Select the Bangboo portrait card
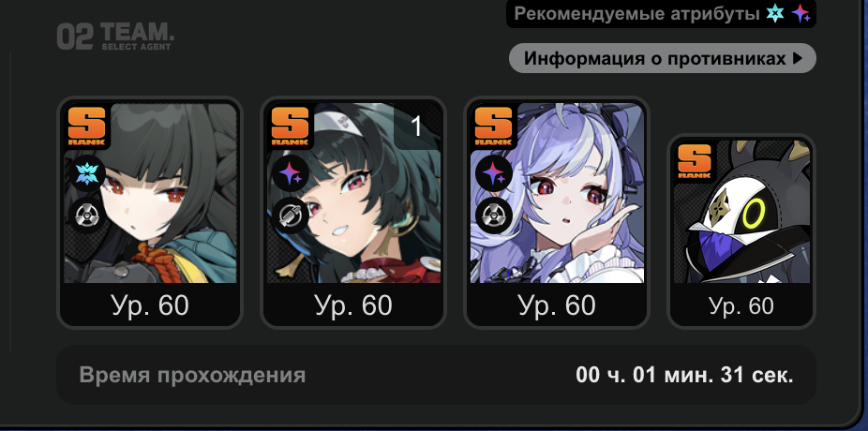 pyautogui.click(x=741, y=231)
